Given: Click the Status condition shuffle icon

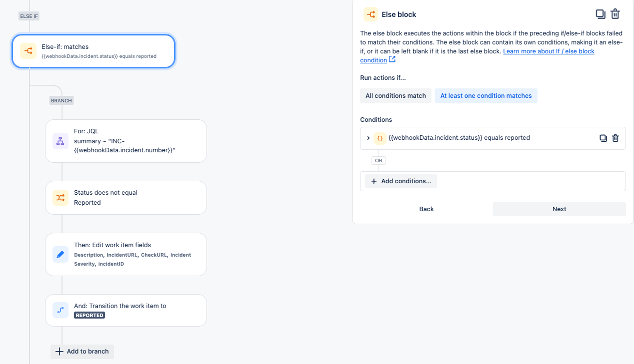Looking at the screenshot, I should pos(60,198).
